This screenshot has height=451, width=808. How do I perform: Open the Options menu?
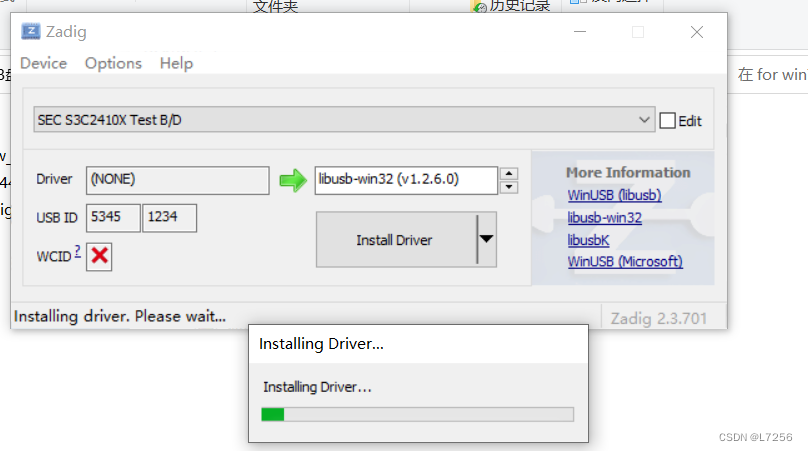[113, 63]
